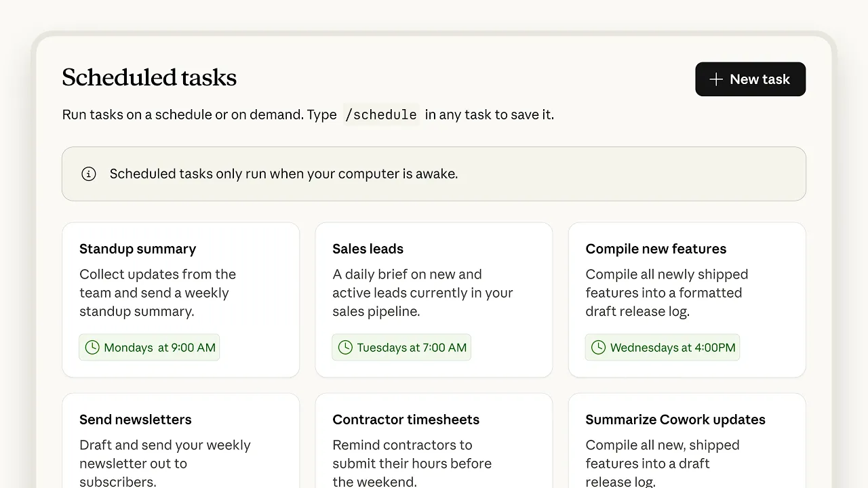The width and height of the screenshot is (868, 488).
Task: Click the awake-computer notice banner
Action: click(x=434, y=174)
